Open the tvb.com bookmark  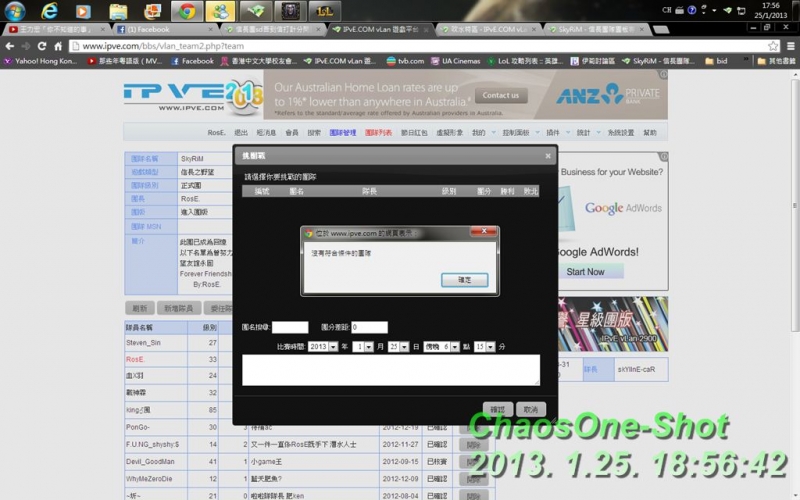pos(405,61)
